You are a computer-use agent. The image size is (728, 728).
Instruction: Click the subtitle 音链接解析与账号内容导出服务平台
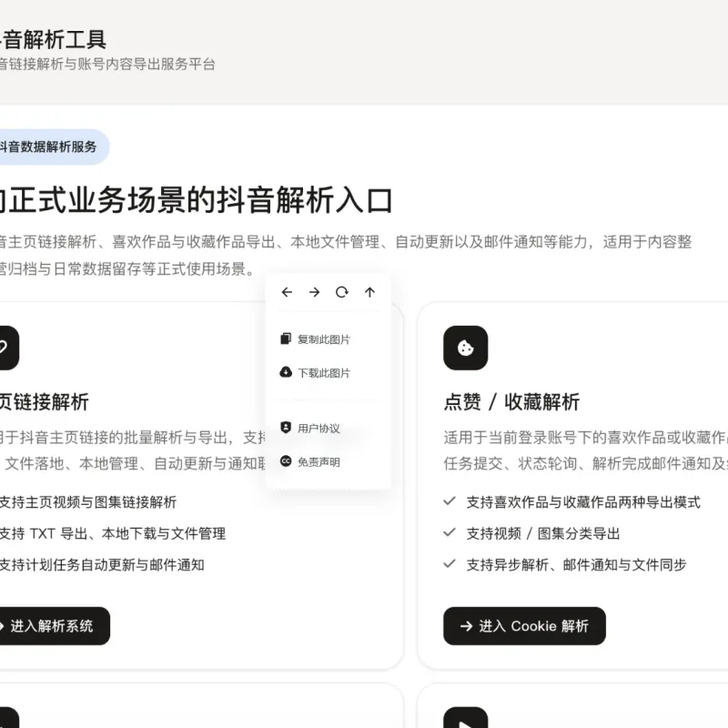coord(107,64)
